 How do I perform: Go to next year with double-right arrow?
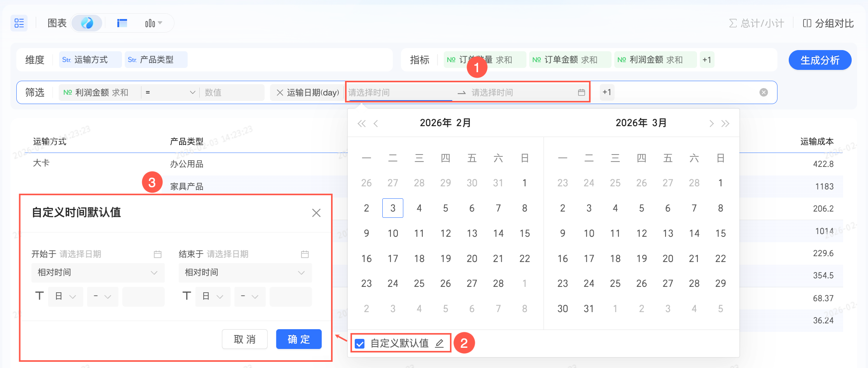click(725, 123)
